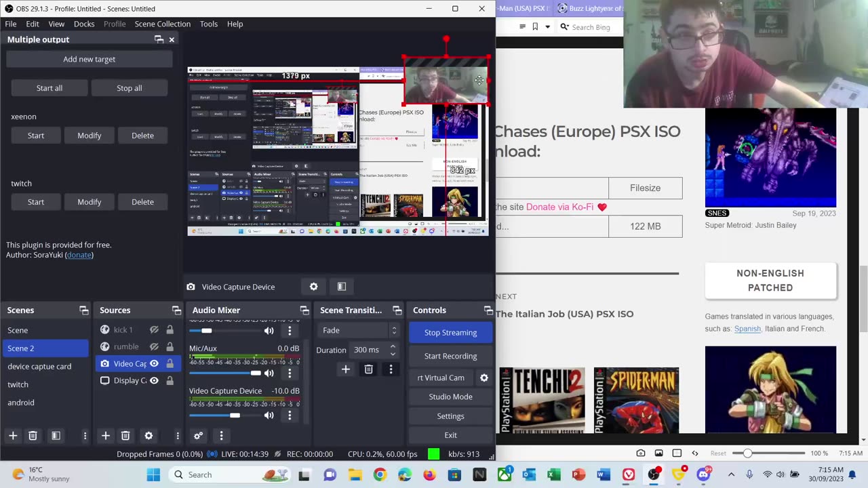
Task: Open Video Capture Device properties gear in toolbar
Action: tap(313, 287)
